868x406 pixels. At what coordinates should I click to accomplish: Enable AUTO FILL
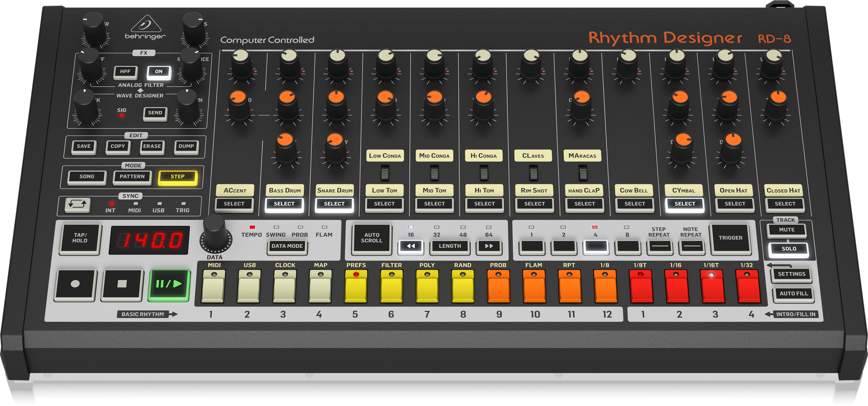click(793, 294)
